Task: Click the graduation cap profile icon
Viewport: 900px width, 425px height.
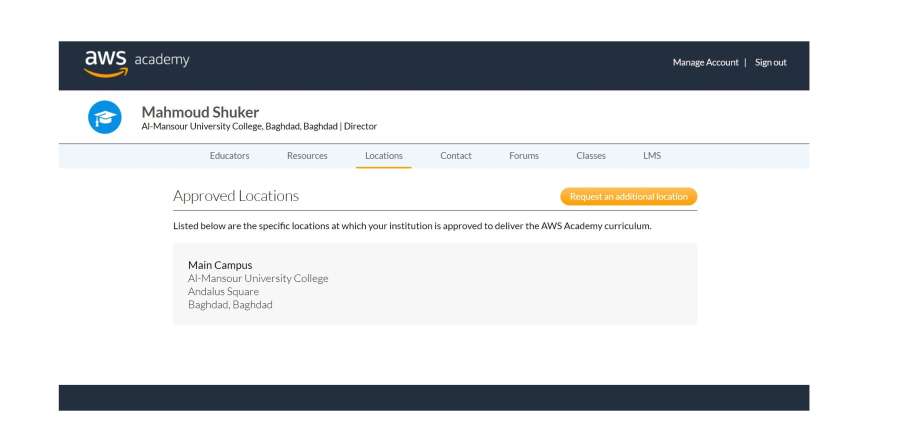Action: coord(104,118)
